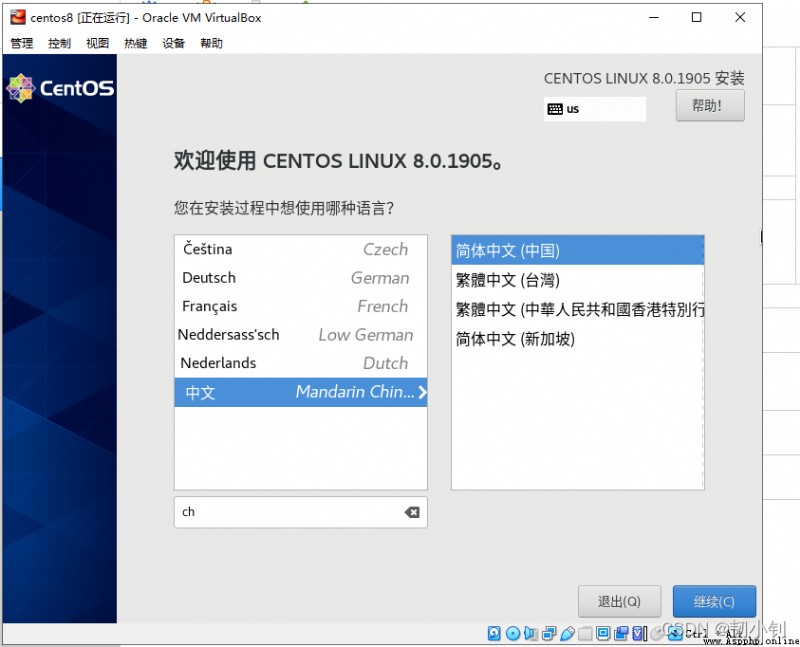
Task: Click the shared folders status icon
Action: 585,633
